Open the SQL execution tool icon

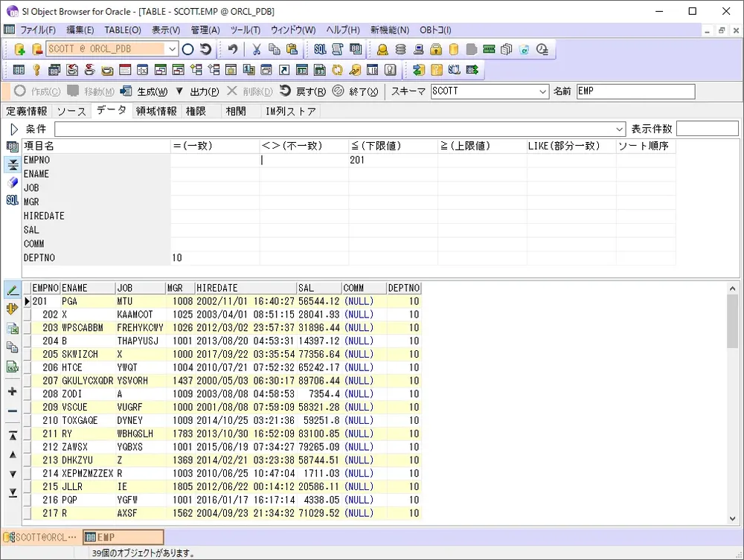pos(320,49)
